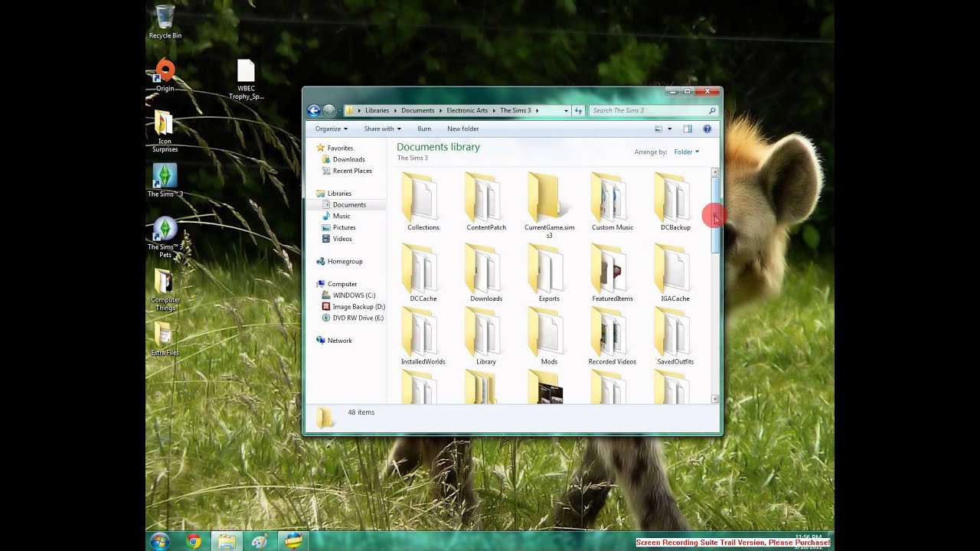Viewport: 980px width, 551px height.
Task: Select the WBEC Trophy file on desktop
Action: [x=246, y=80]
